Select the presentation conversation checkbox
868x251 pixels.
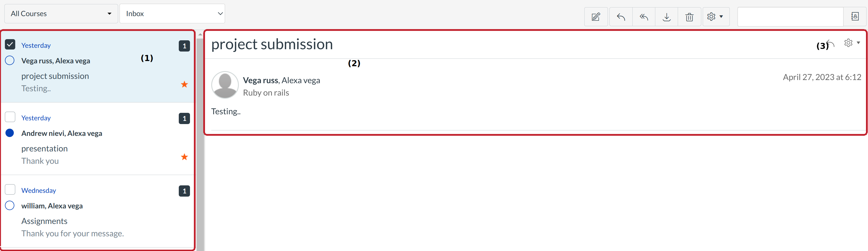point(10,117)
